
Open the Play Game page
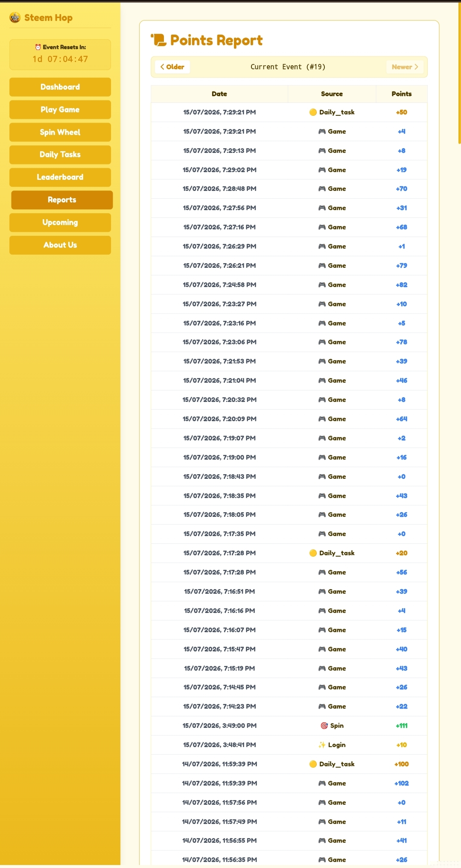pos(60,110)
